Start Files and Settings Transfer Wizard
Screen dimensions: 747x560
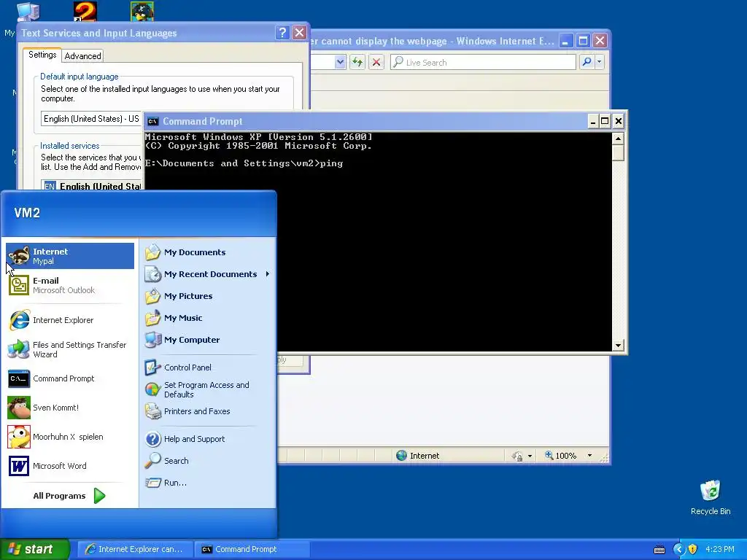(x=70, y=349)
